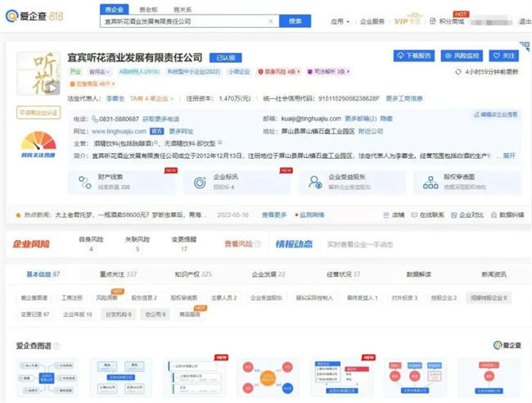Click the 风险监控 eye button
The height and width of the screenshot is (403, 532).
point(462,56)
